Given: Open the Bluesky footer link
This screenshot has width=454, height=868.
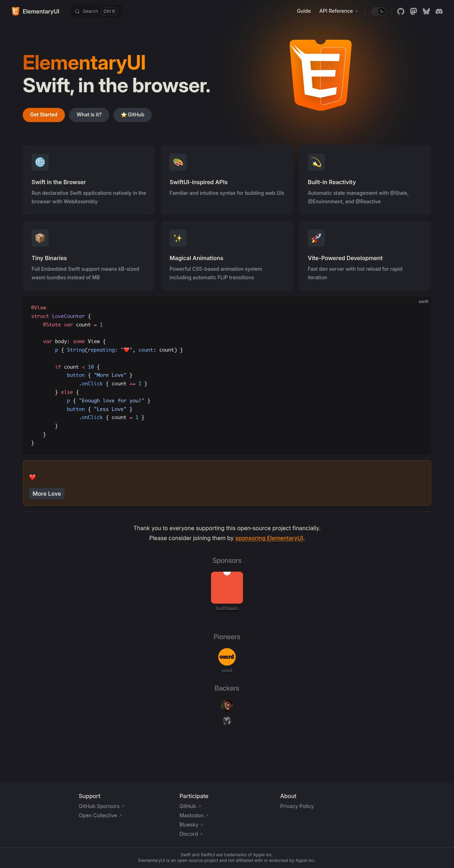Looking at the screenshot, I should pos(191,825).
